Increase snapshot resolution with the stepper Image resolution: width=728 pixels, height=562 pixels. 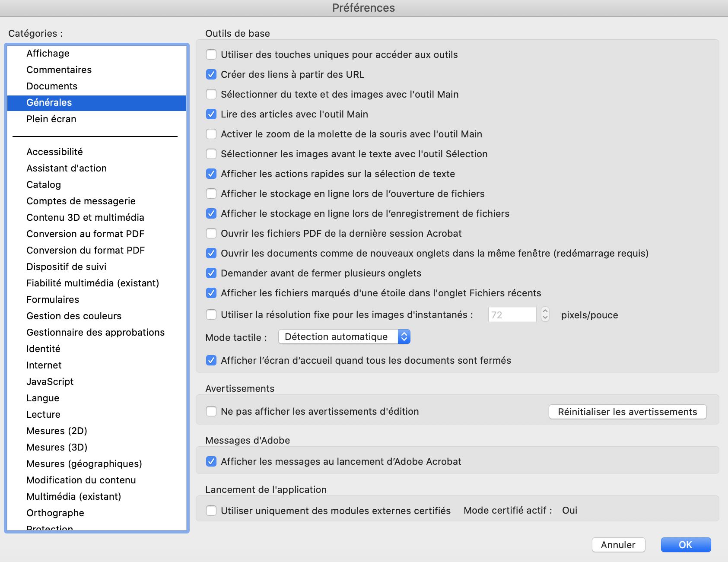[x=546, y=312]
